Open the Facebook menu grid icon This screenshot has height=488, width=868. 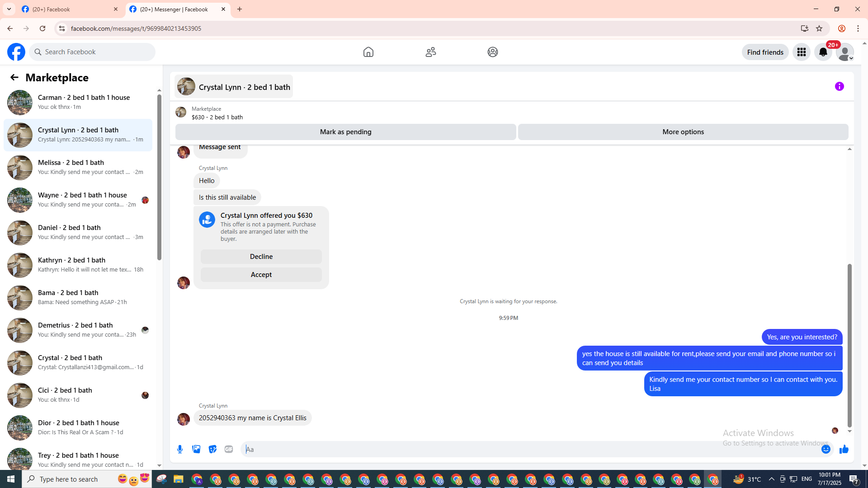pos(802,52)
